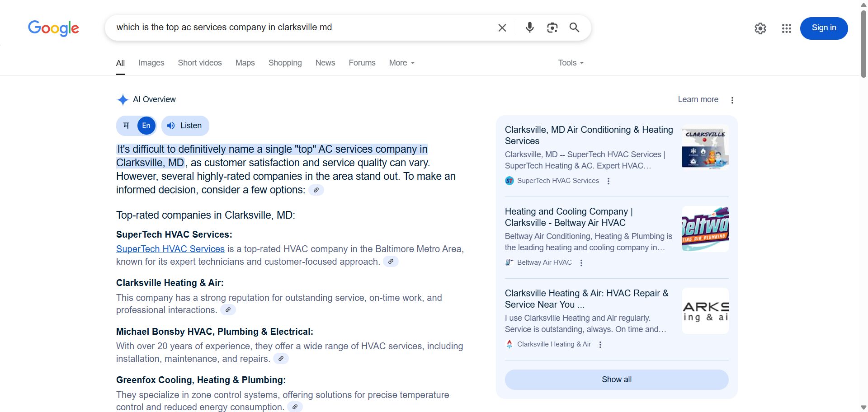
Task: Click the Beltway Air HVAC favicon
Action: tap(509, 262)
